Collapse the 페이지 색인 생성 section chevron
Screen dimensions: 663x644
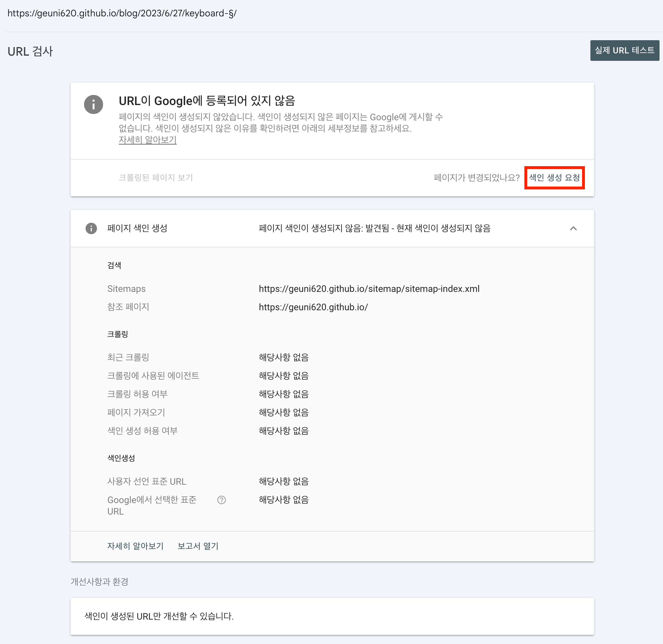click(573, 228)
